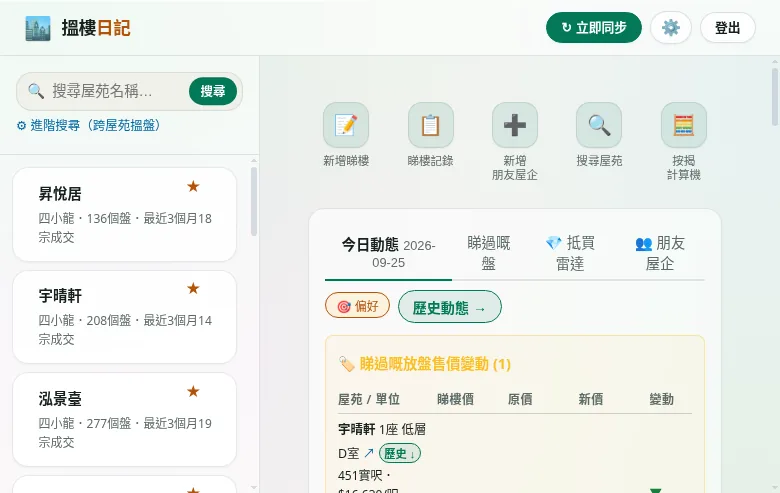Open the D室 external link arrow
Viewport: 780px width, 493px height.
(369, 453)
